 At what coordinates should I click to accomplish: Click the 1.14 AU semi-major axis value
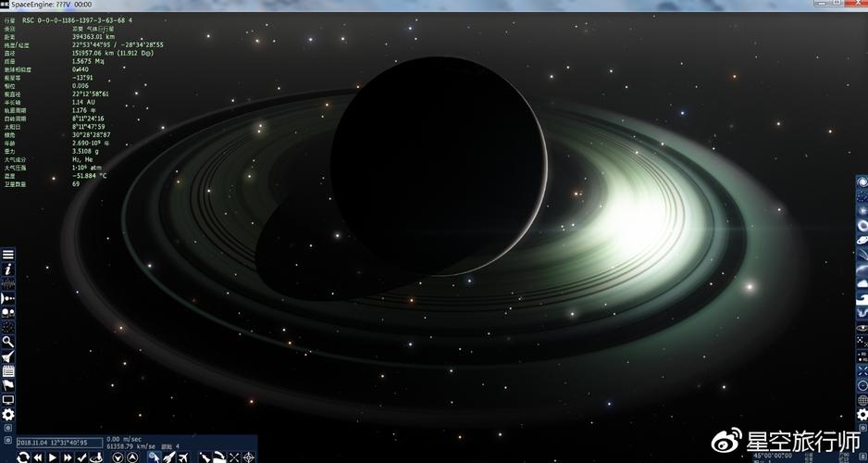click(85, 102)
